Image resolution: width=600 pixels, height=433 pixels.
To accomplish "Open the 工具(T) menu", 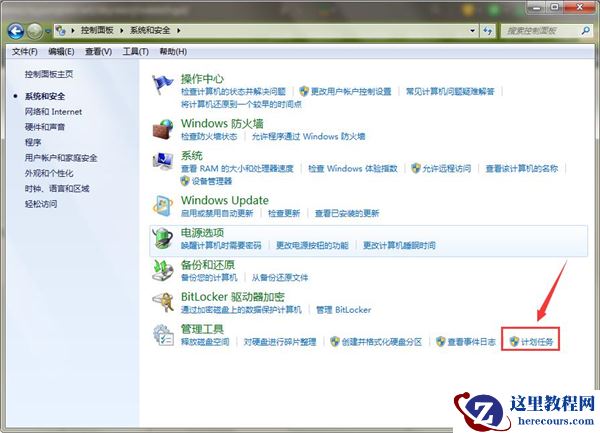I will 135,52.
